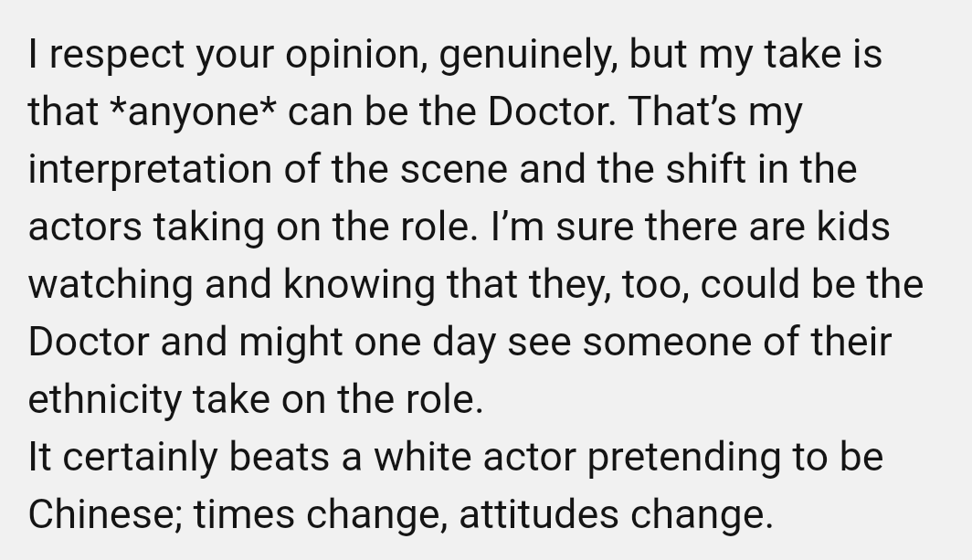
Task: Click on the word "shift"
Action: click(705, 169)
